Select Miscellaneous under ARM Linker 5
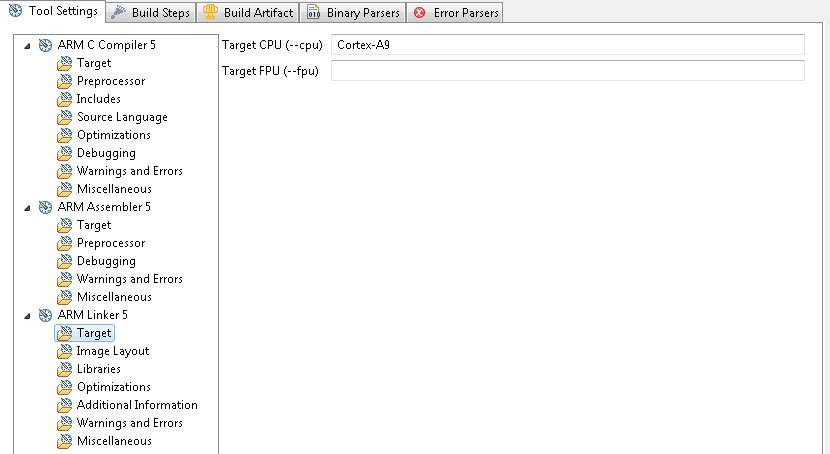 click(x=114, y=441)
